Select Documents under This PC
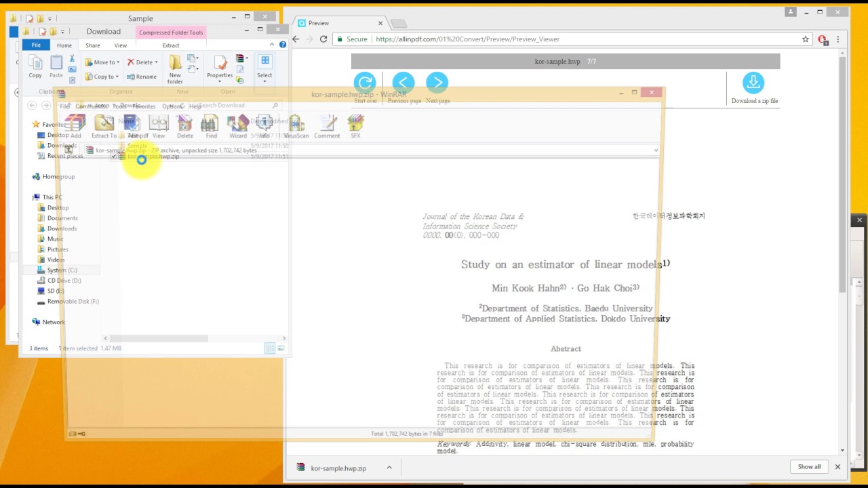This screenshot has width=868, height=488. (62, 218)
